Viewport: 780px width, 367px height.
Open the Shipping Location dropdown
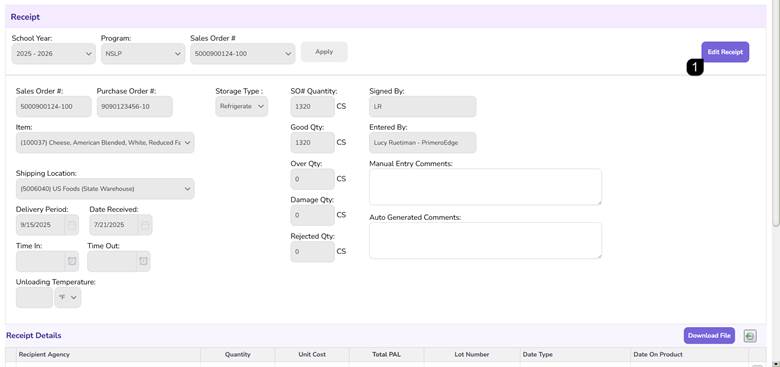pyautogui.click(x=105, y=189)
